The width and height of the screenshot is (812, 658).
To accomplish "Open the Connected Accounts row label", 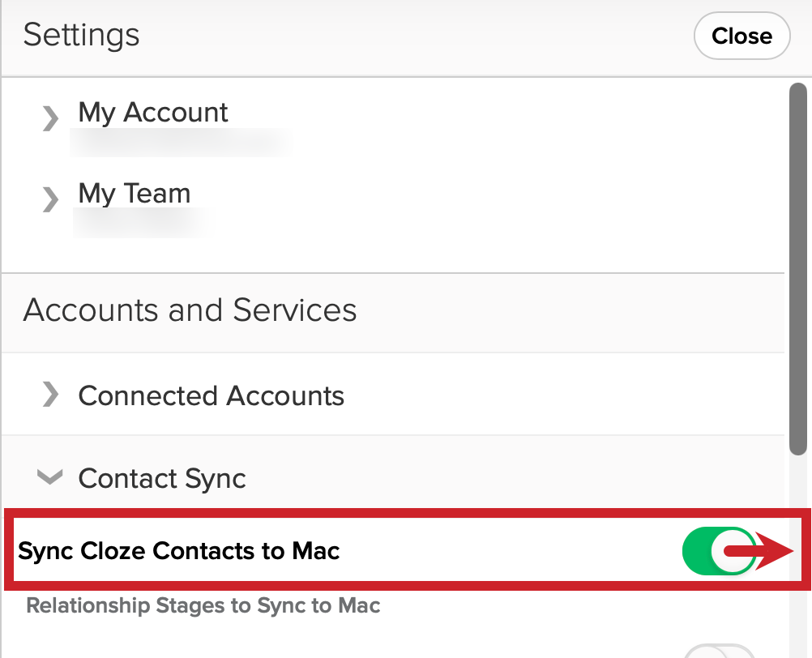I will click(211, 396).
